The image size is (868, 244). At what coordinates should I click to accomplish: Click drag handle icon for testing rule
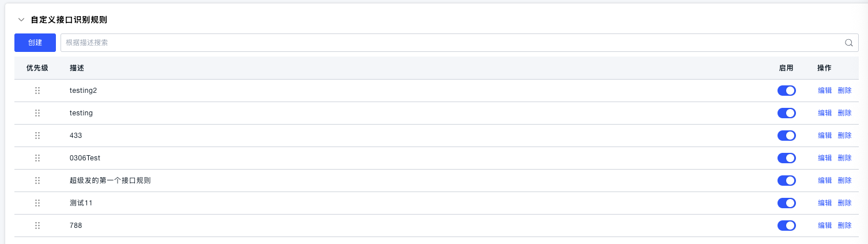coord(37,113)
